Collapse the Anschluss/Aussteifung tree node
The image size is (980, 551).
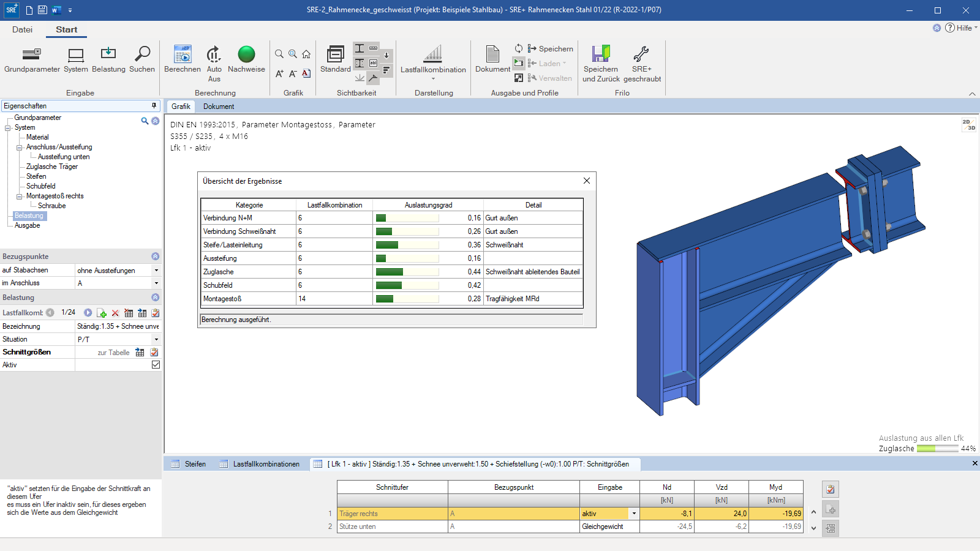pos(20,148)
